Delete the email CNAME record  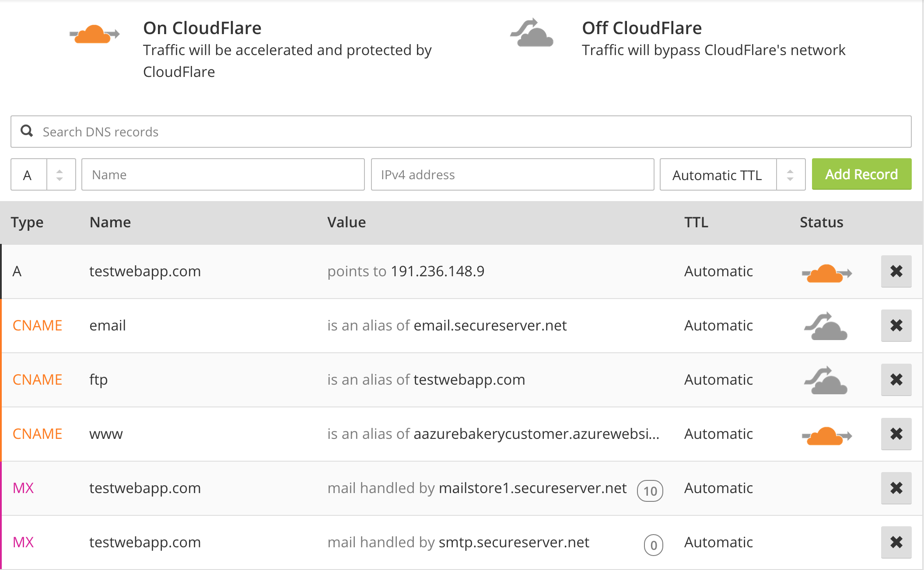point(896,326)
